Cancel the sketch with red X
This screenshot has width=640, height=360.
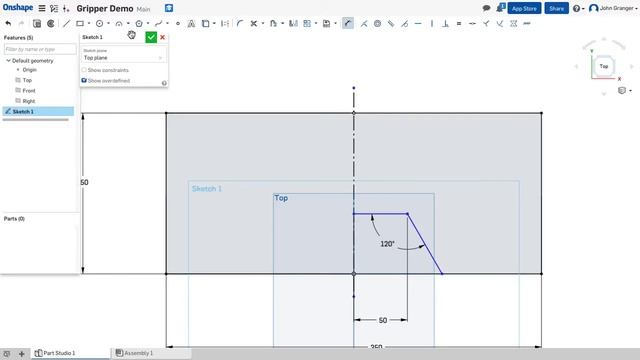pyautogui.click(x=162, y=37)
